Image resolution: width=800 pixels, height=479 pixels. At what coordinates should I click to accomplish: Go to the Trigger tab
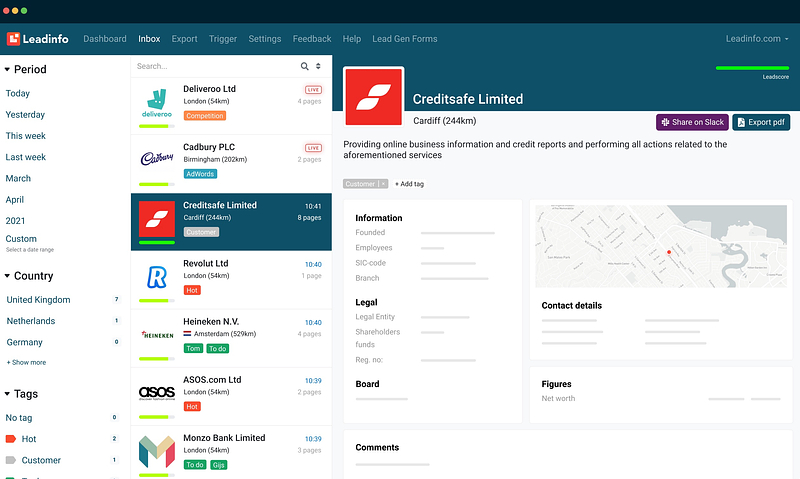[223, 39]
